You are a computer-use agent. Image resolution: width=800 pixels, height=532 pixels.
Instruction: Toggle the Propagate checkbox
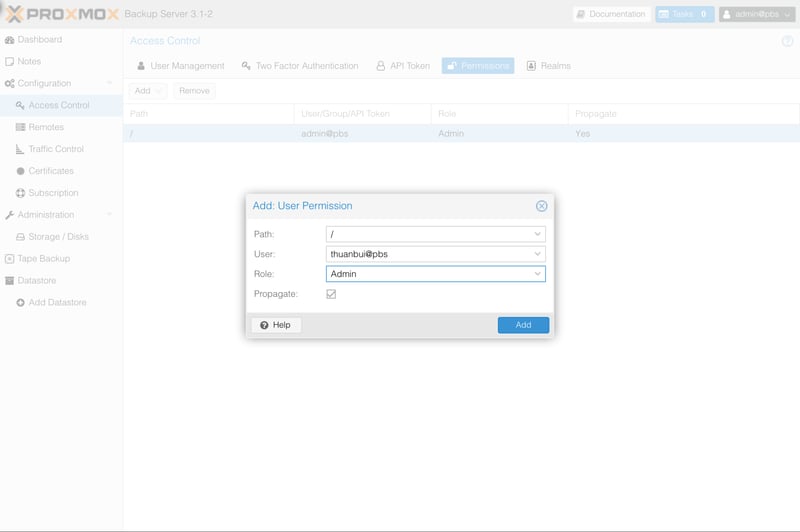click(x=331, y=294)
